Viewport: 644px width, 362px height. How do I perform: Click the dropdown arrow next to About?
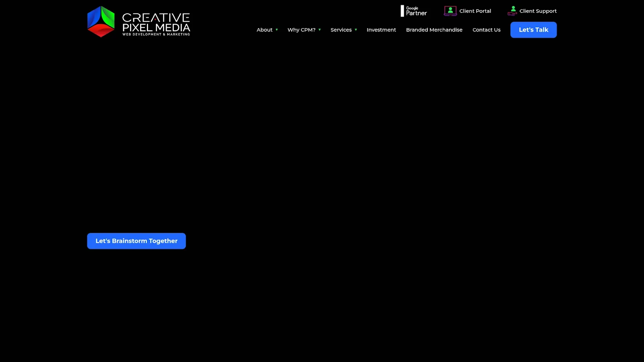coord(277,30)
